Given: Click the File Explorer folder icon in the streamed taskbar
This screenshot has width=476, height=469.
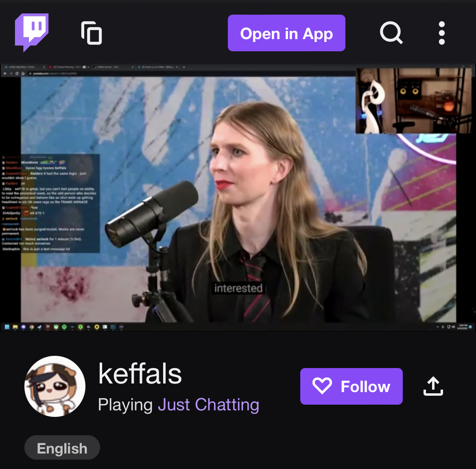Looking at the screenshot, I should [x=15, y=327].
